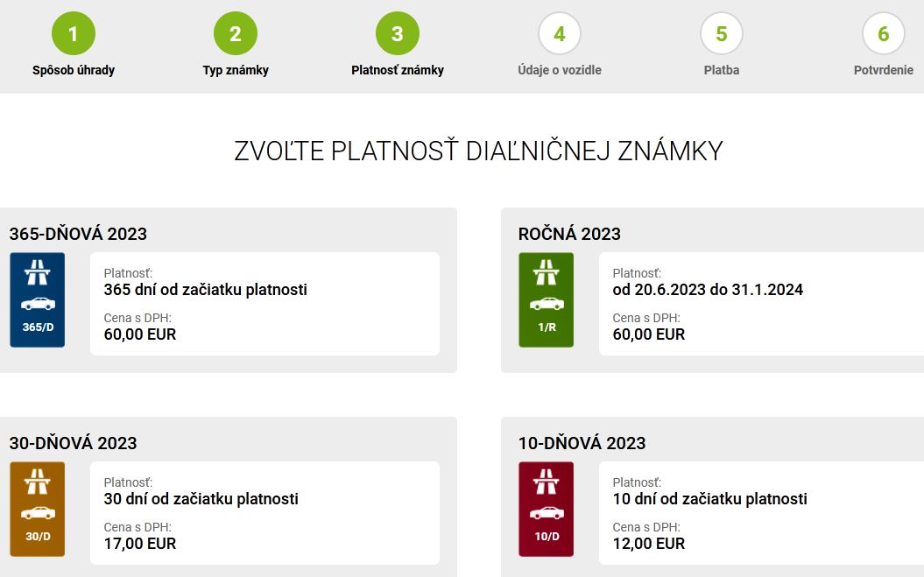Click the orange 30/D vignette icon

pos(37,509)
